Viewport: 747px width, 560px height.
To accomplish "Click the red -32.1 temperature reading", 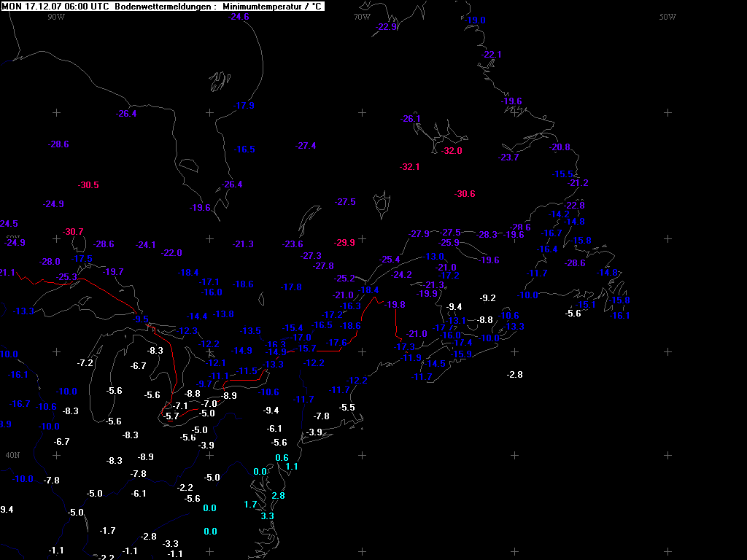I will point(410,167).
